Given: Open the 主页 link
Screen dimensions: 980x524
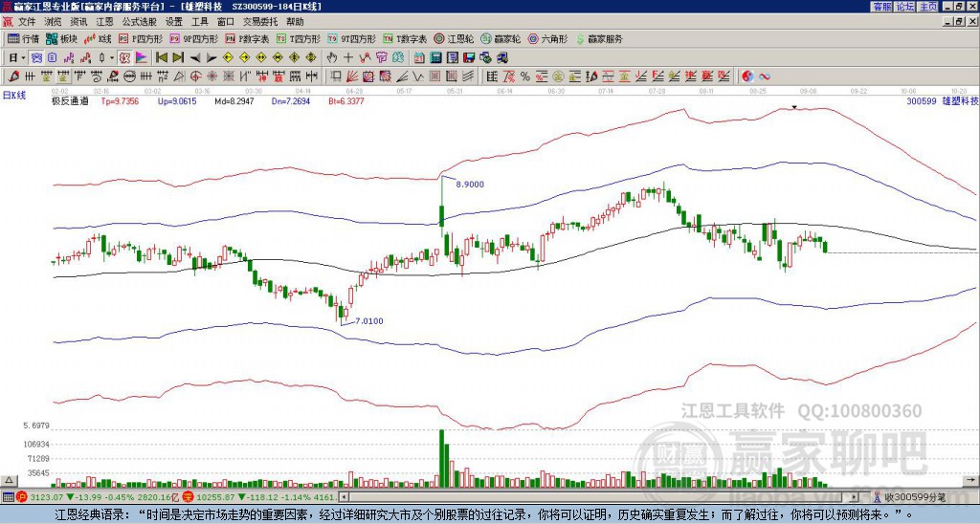Looking at the screenshot, I should 928,7.
